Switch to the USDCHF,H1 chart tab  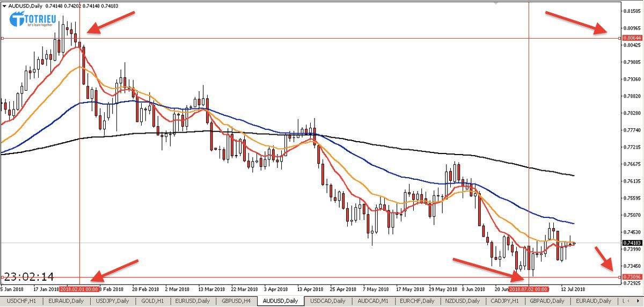point(21,301)
